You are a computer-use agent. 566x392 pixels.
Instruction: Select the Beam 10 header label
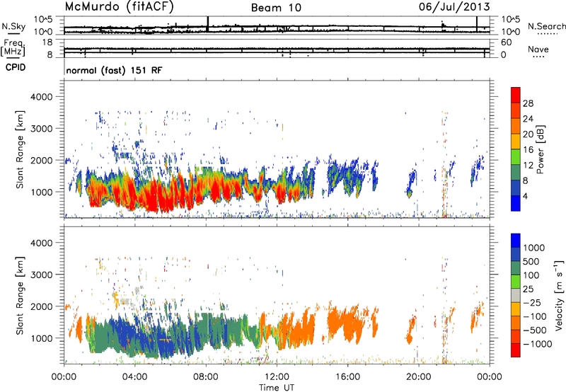pyautogui.click(x=276, y=8)
